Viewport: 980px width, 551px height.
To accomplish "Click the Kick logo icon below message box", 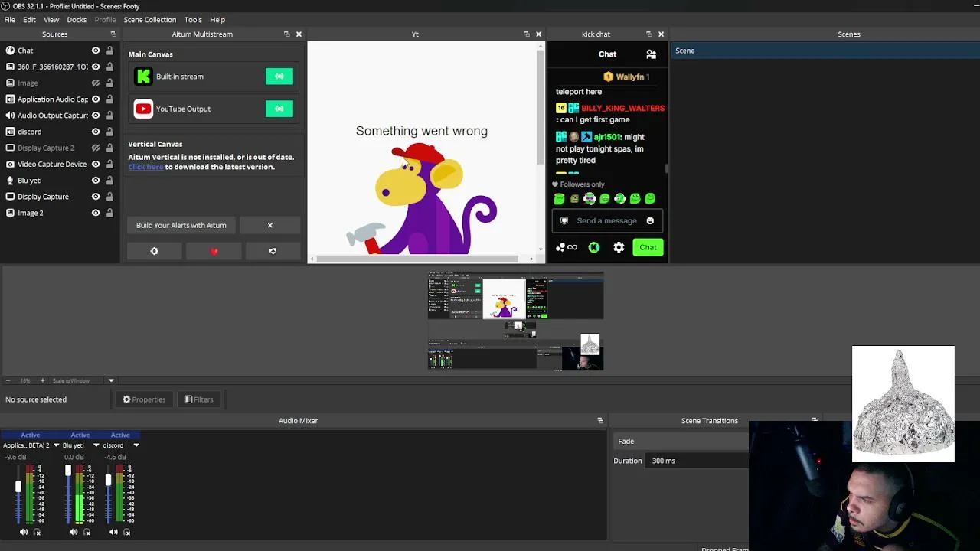I will (x=594, y=247).
